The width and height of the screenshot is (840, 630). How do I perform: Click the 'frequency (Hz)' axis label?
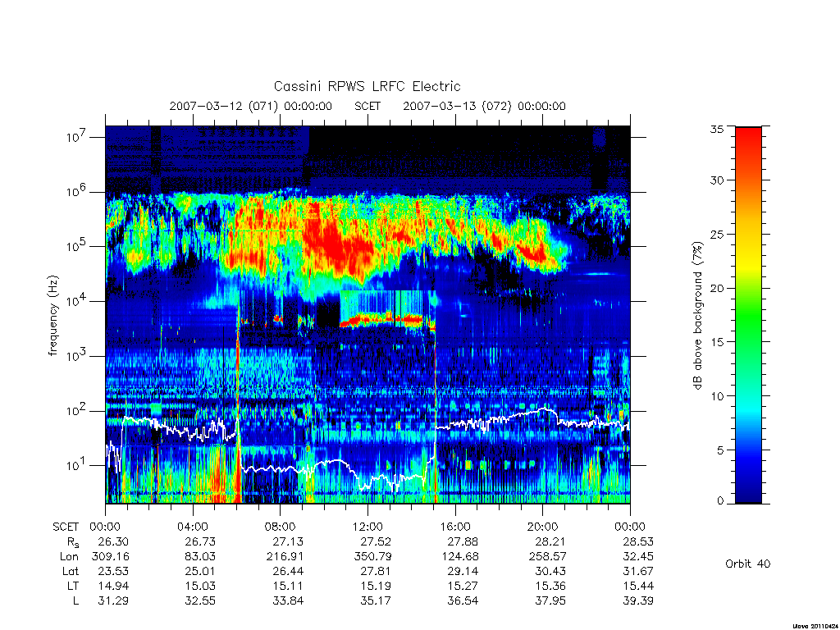[52, 316]
